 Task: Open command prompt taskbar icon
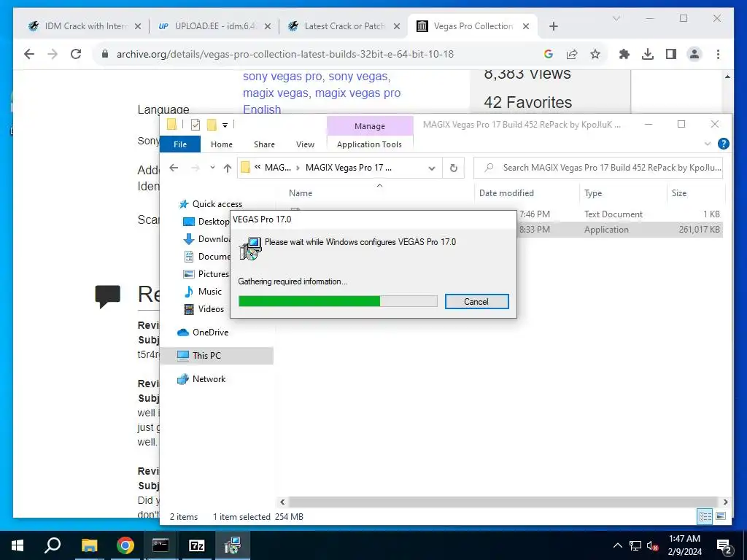click(160, 545)
